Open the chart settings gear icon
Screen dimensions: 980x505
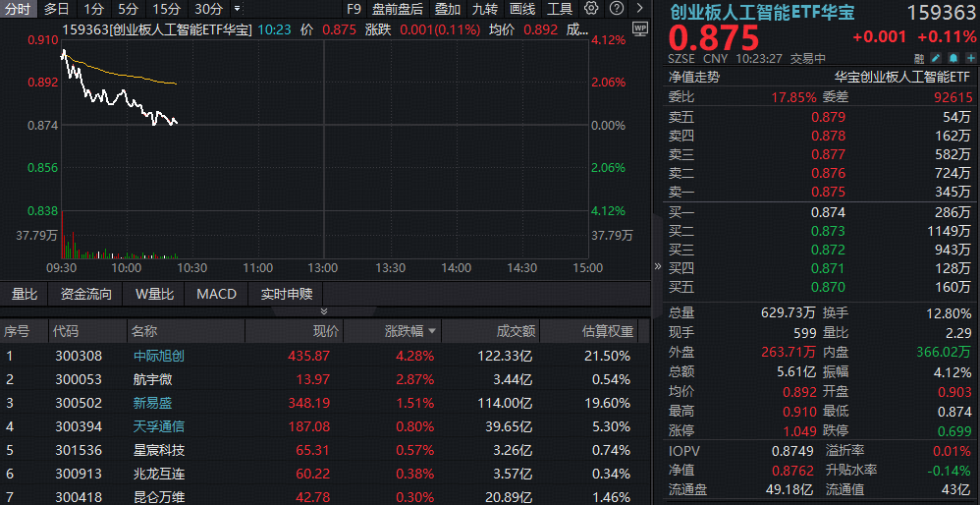(x=590, y=9)
